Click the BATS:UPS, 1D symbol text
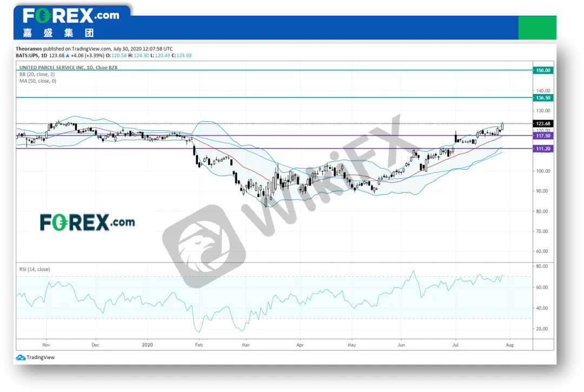The height and width of the screenshot is (392, 584). click(31, 56)
